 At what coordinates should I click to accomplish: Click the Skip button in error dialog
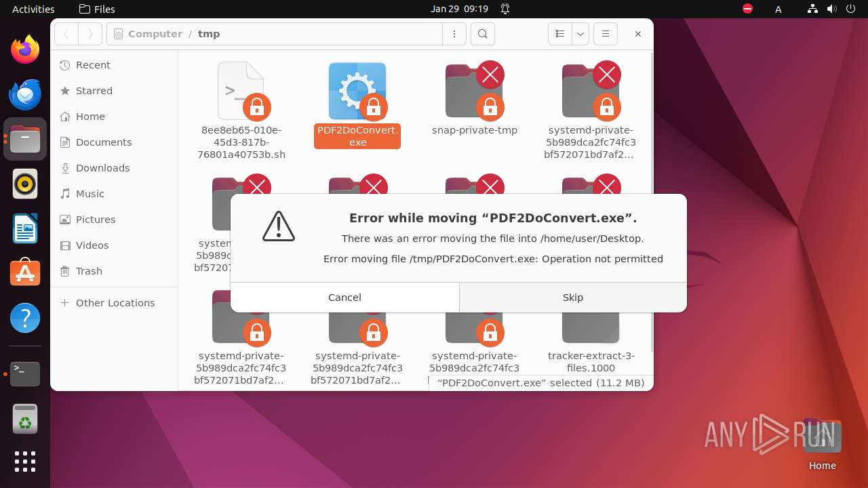tap(573, 298)
